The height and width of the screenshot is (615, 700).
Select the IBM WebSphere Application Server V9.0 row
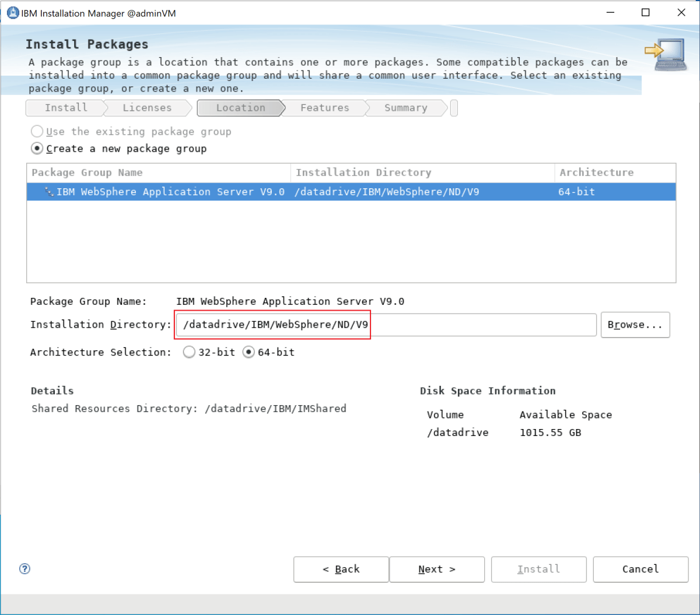point(175,191)
